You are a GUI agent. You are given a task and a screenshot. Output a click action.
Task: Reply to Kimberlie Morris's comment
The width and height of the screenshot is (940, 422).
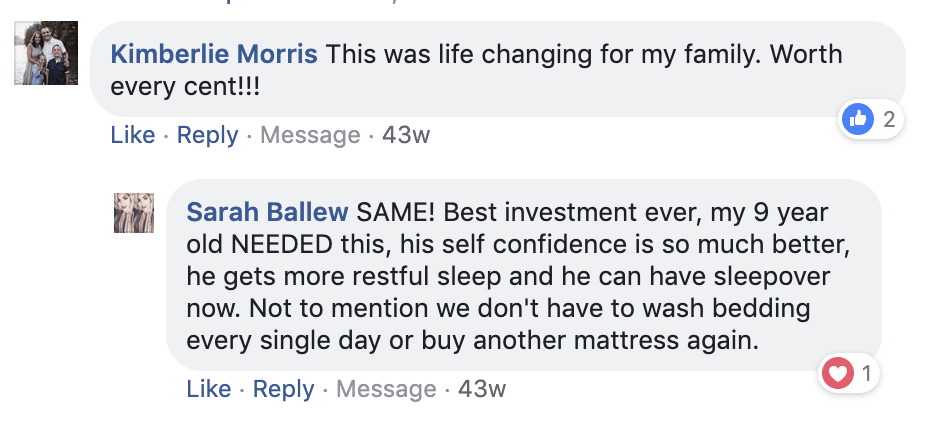tap(207, 135)
